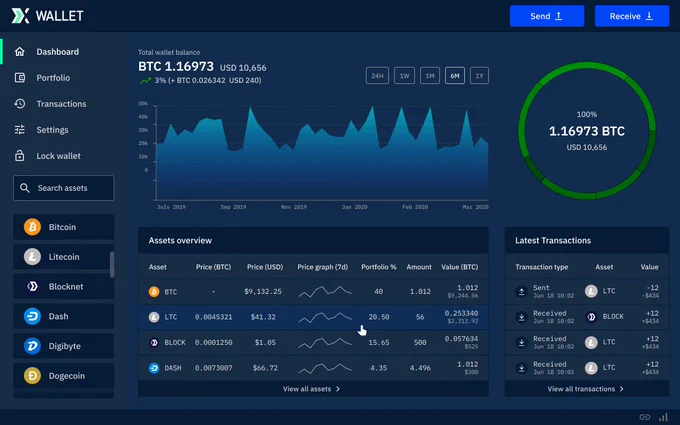Click the 4.496 DASH amount cell

[420, 368]
